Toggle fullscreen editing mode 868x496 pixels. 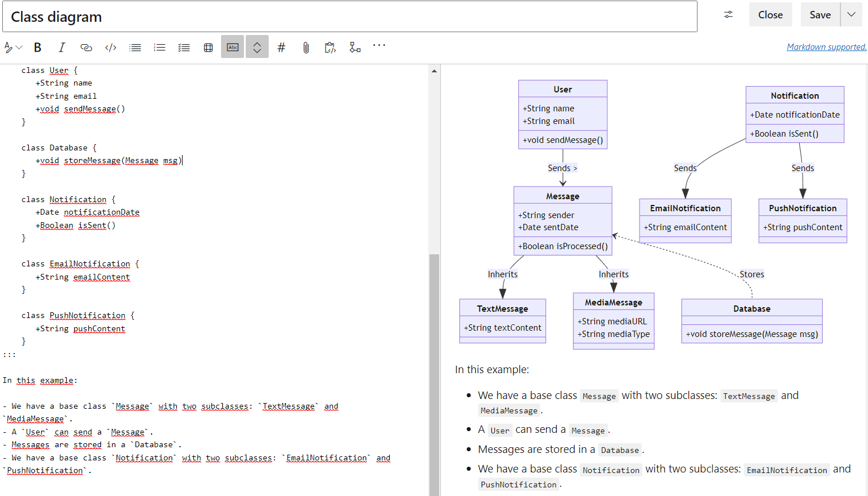click(x=257, y=46)
